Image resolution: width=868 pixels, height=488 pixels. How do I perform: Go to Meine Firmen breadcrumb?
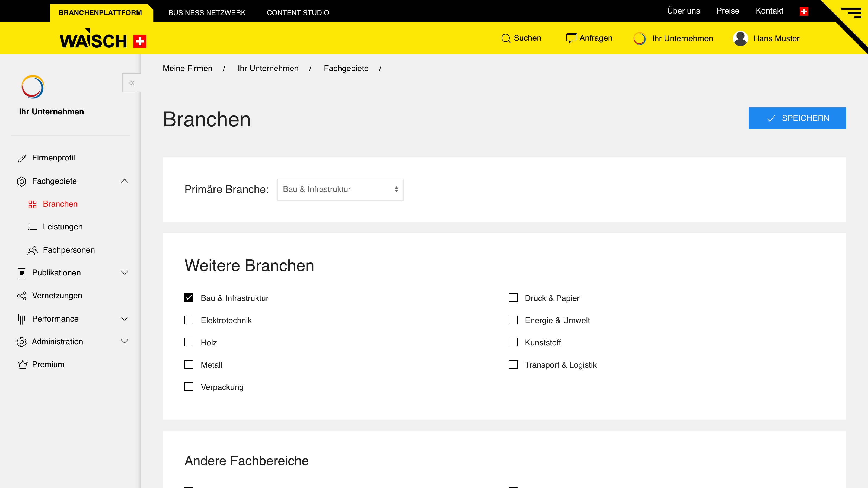187,68
